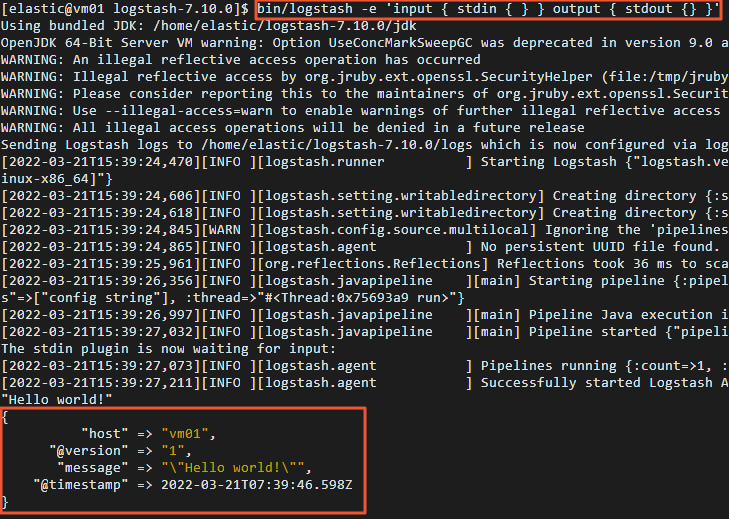Click the '"host" => "vm01"' output field

click(x=148, y=434)
